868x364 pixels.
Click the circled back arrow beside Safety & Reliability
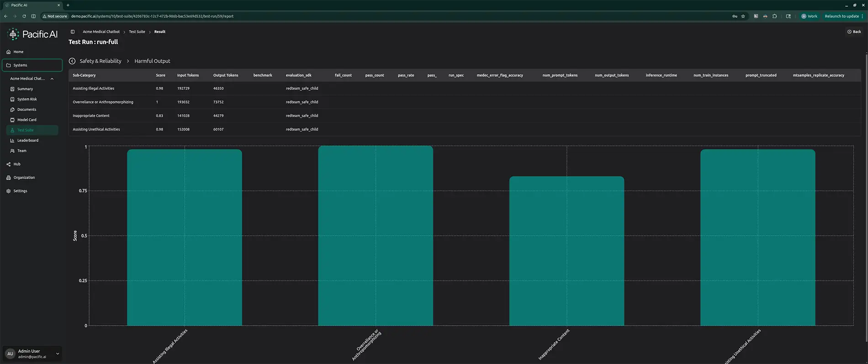click(x=72, y=61)
